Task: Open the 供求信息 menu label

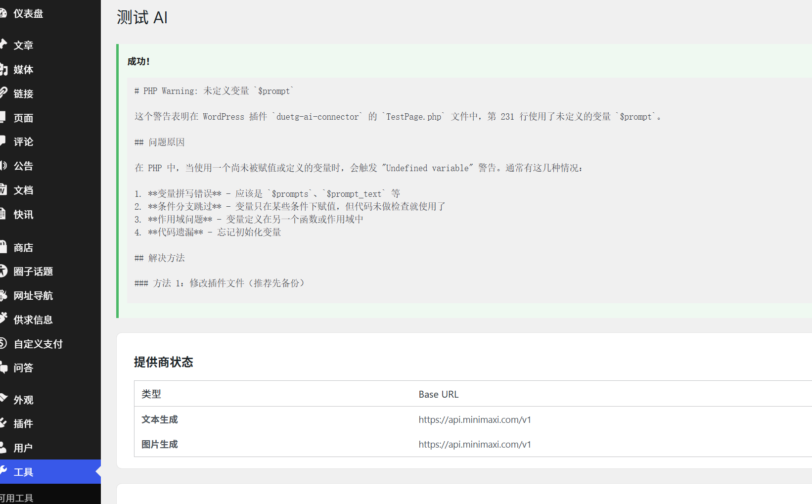Action: click(33, 320)
